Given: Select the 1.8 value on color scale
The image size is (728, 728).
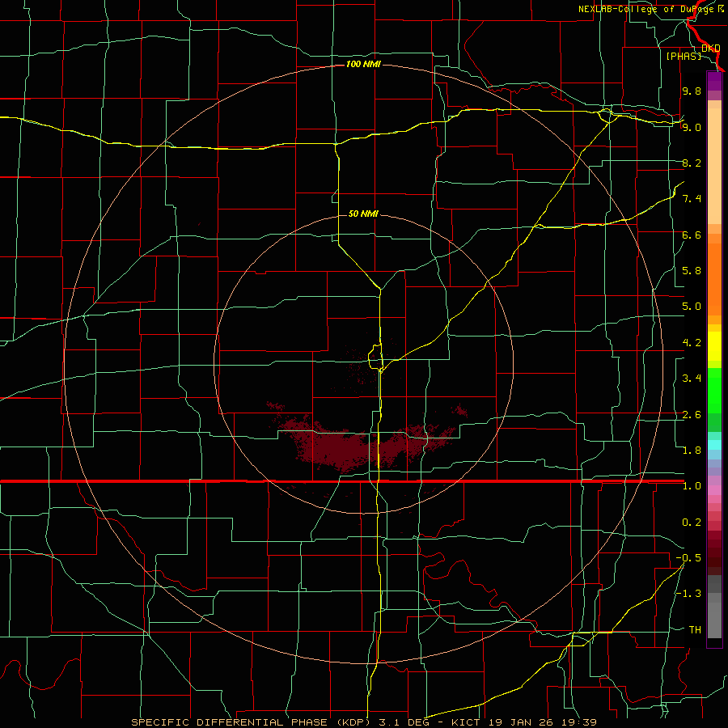Looking at the screenshot, I should tap(692, 451).
